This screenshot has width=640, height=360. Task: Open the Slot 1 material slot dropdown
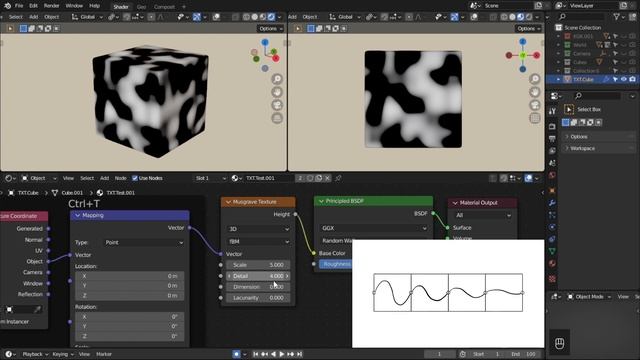[x=210, y=178]
